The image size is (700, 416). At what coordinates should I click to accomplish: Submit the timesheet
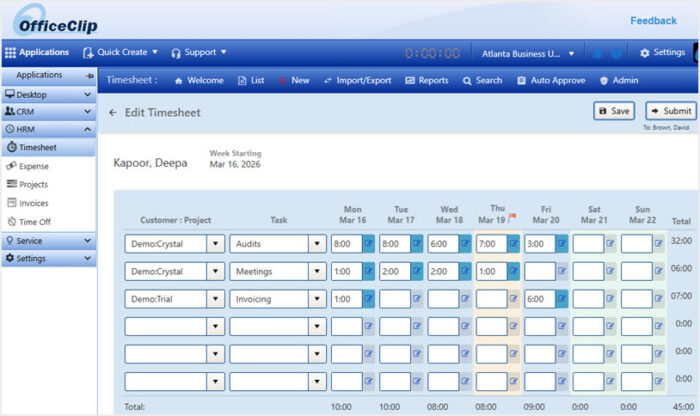(671, 111)
